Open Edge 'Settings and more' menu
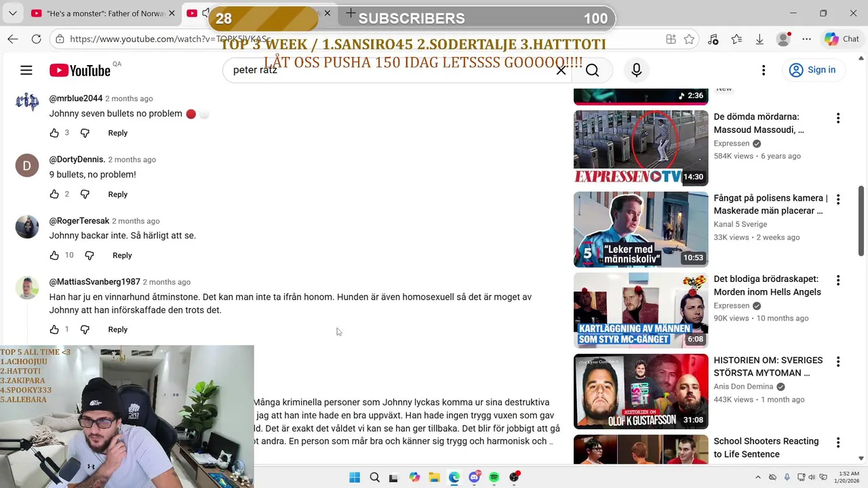The width and height of the screenshot is (868, 488). click(x=806, y=39)
